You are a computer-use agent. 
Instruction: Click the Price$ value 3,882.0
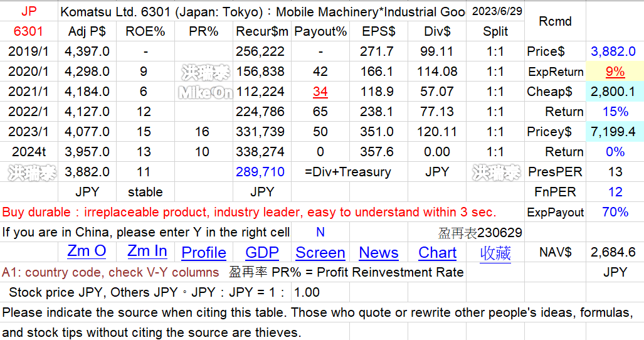point(613,51)
